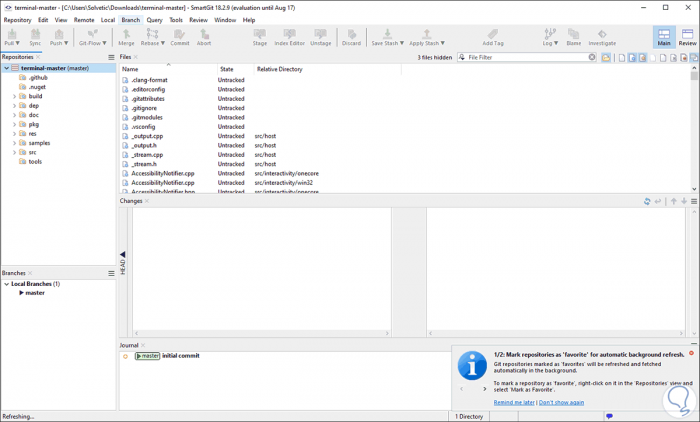This screenshot has width=700, height=422.
Task: Expand the res folder
Action: pos(14,134)
